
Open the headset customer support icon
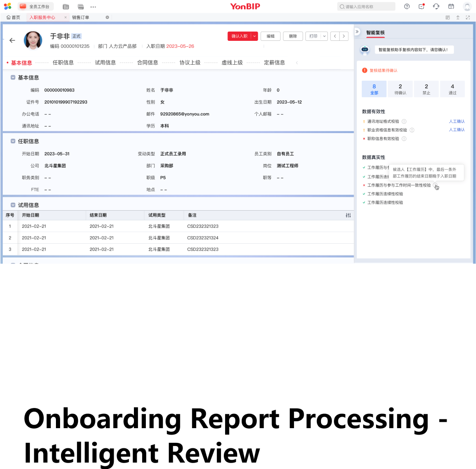[436, 6]
